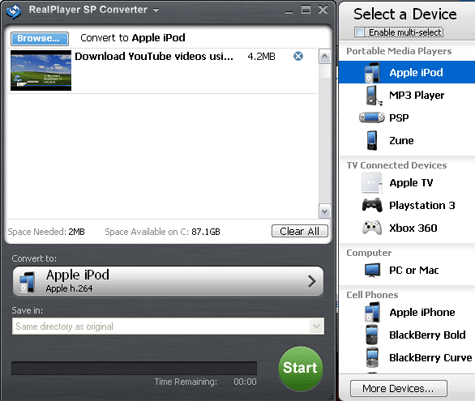Click the file list scroll up arrow

click(324, 56)
